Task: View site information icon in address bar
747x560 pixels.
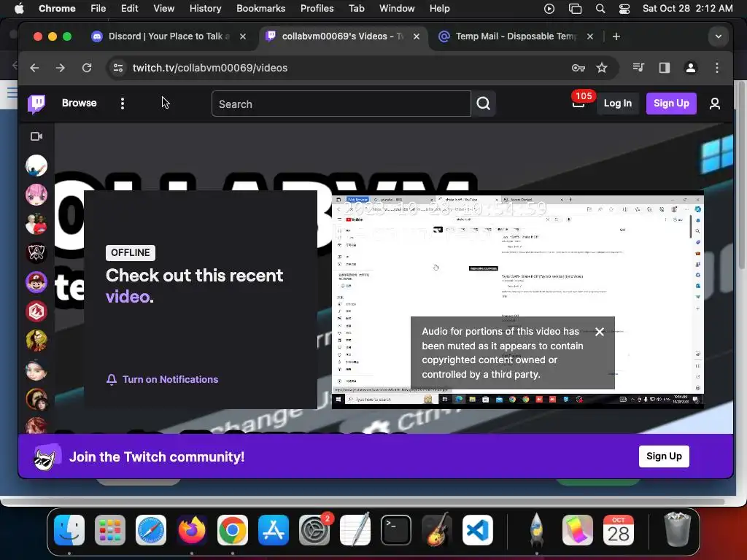Action: (x=118, y=68)
